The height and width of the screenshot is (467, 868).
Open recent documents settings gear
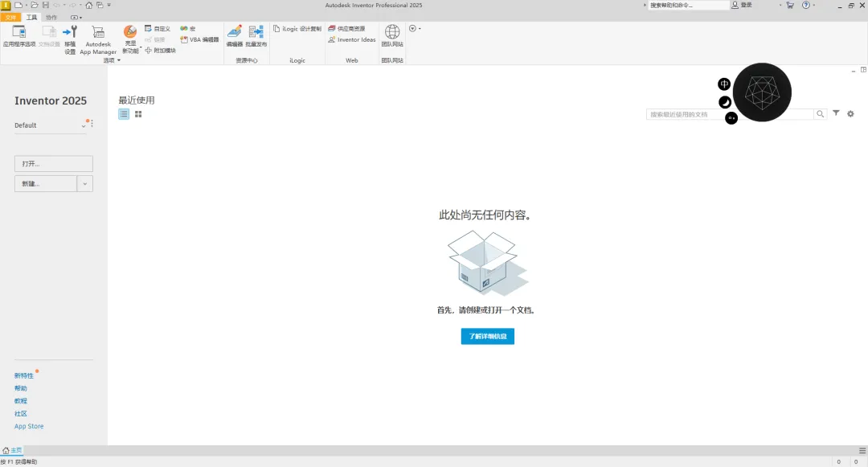[x=850, y=114]
